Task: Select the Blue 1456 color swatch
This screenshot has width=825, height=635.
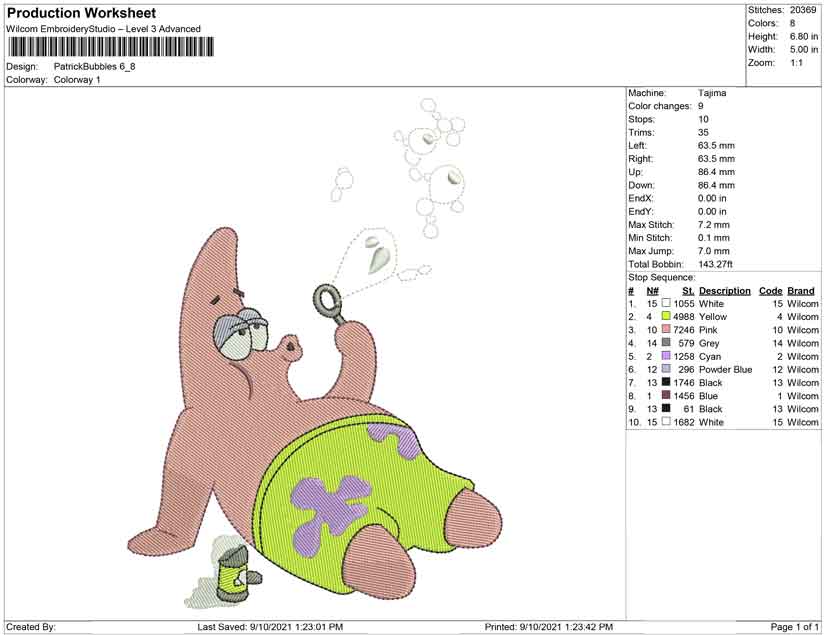Action: [665, 396]
